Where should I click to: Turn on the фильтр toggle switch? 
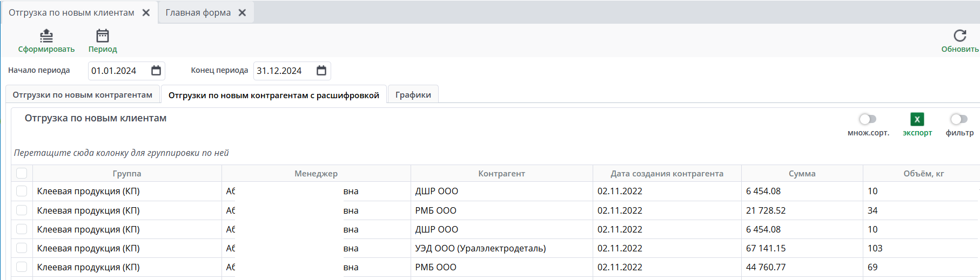click(x=959, y=119)
